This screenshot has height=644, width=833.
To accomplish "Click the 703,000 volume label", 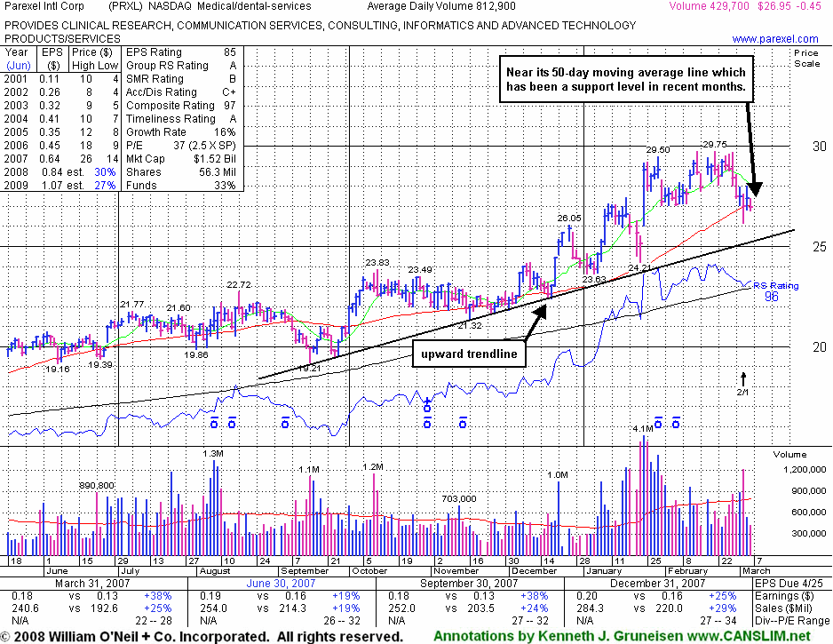I will pos(459,498).
